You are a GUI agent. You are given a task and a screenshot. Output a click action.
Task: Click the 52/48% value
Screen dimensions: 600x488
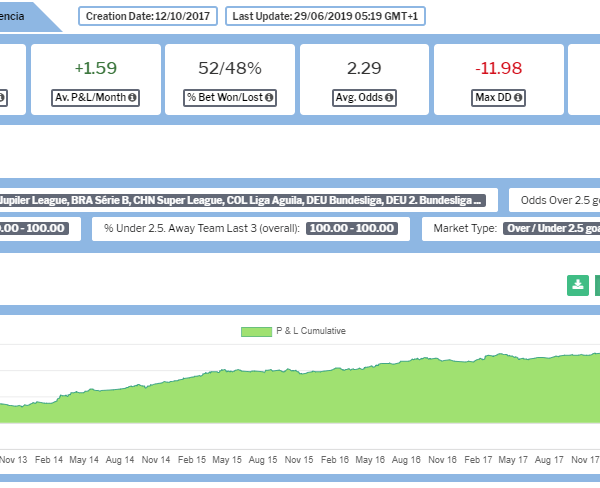tap(230, 68)
